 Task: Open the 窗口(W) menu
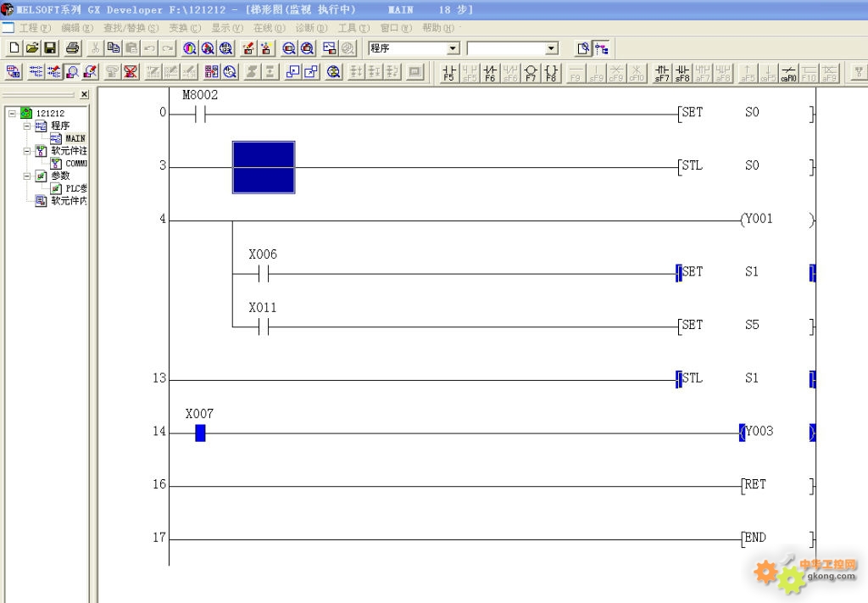click(x=396, y=28)
